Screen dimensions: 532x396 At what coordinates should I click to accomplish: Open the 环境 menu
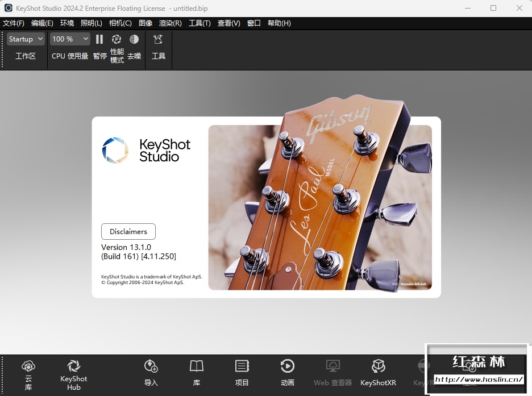(x=67, y=23)
